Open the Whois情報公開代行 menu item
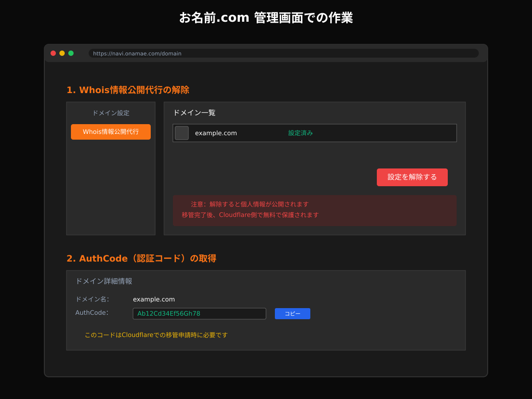The height and width of the screenshot is (399, 532). (111, 132)
